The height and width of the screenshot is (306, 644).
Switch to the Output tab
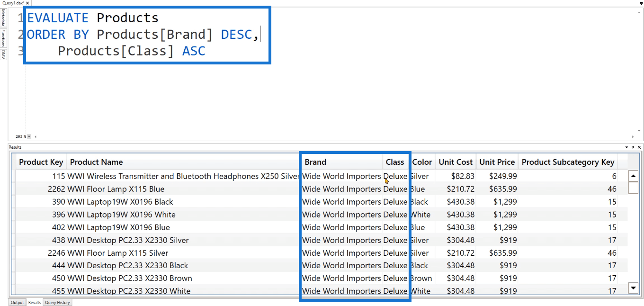point(18,302)
